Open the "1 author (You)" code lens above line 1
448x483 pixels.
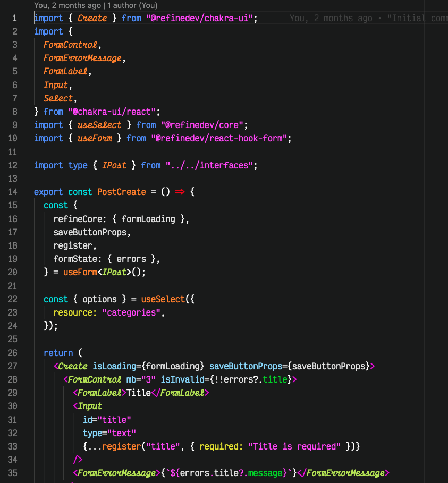132,5
